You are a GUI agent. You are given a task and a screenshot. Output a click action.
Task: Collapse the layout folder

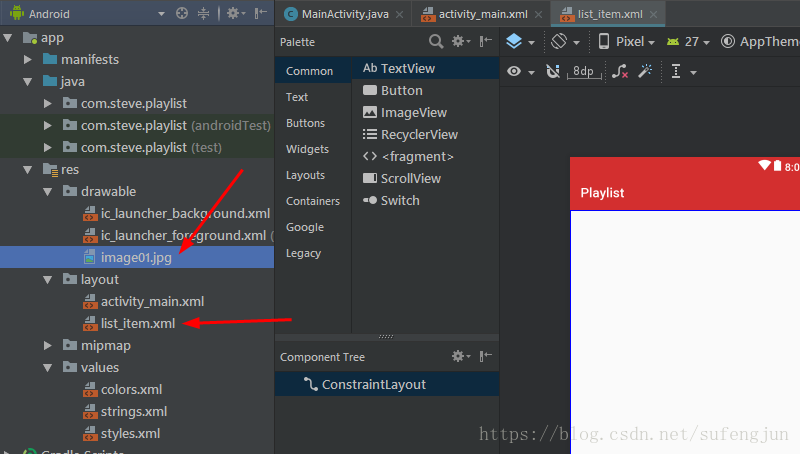click(47, 280)
